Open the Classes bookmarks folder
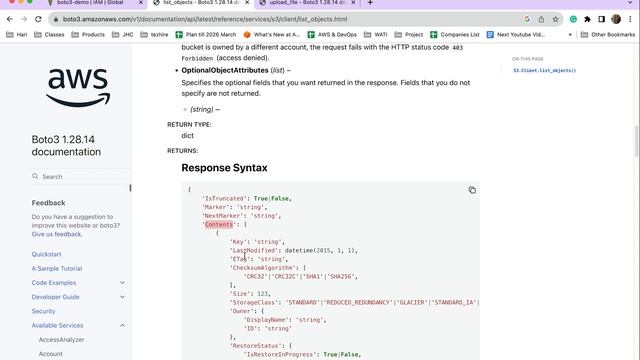640x360 pixels. tap(49, 35)
